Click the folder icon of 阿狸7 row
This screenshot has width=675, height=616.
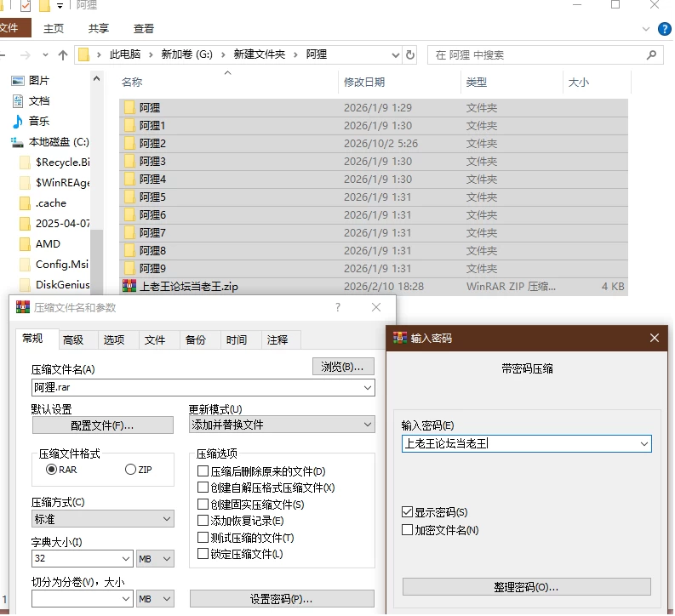129,232
